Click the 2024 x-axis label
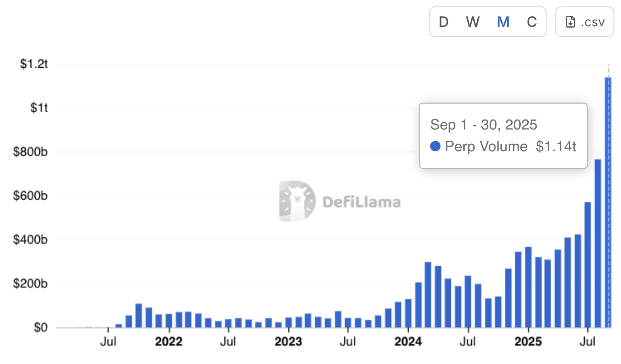Screen dimensions: 621x364 408,342
